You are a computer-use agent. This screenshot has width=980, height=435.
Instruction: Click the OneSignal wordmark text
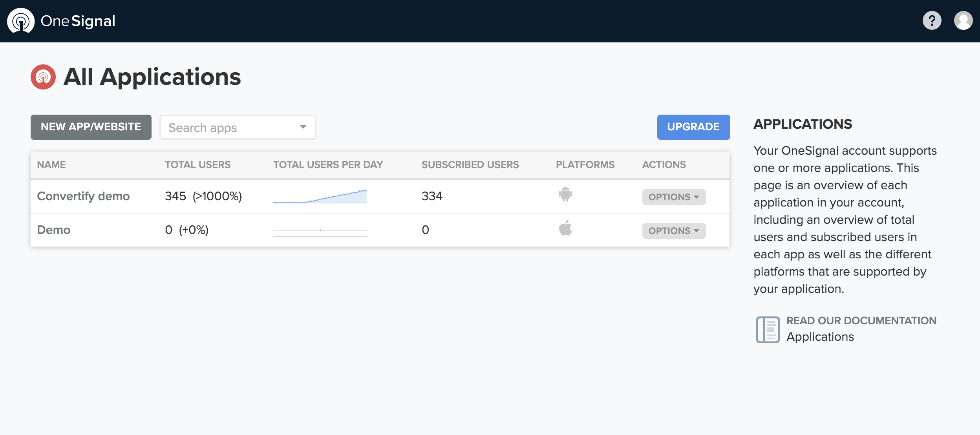78,21
